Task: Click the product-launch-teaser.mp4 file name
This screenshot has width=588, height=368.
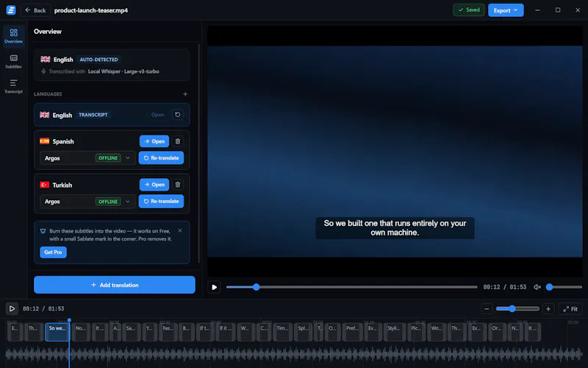Action: click(90, 10)
